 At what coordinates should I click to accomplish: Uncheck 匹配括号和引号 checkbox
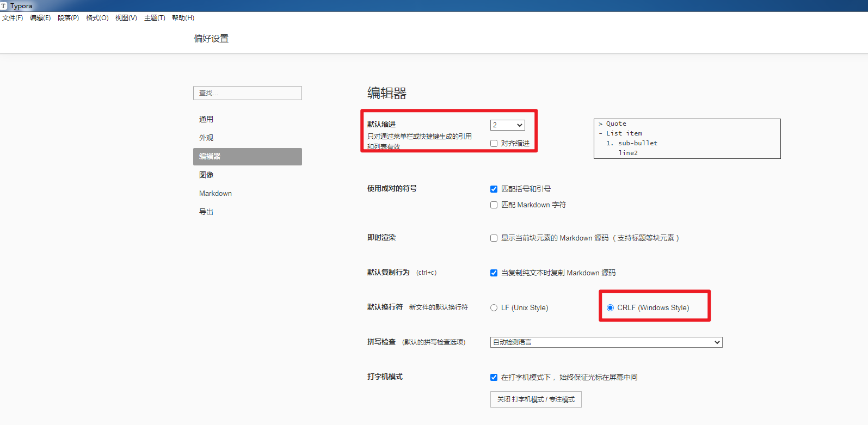[494, 189]
